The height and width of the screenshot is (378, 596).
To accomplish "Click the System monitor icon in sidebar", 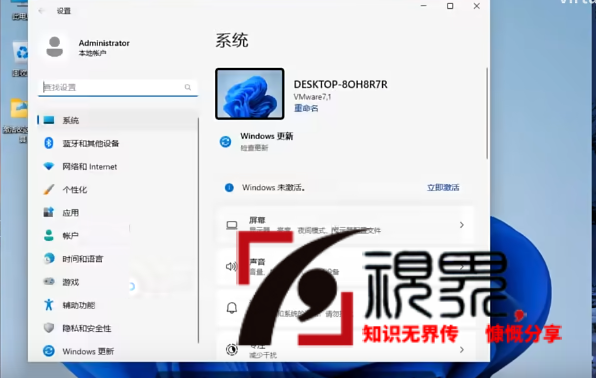I will click(x=49, y=120).
